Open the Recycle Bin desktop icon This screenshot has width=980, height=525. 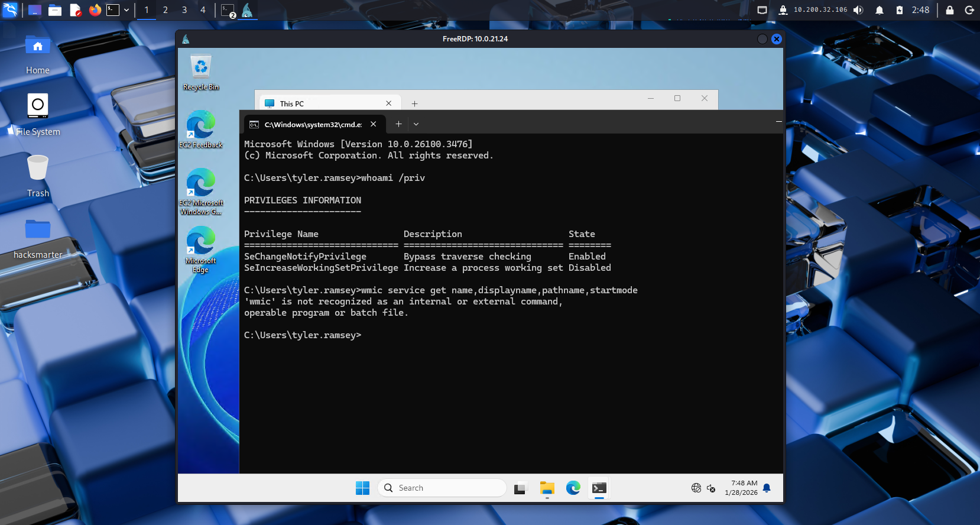pyautogui.click(x=201, y=72)
